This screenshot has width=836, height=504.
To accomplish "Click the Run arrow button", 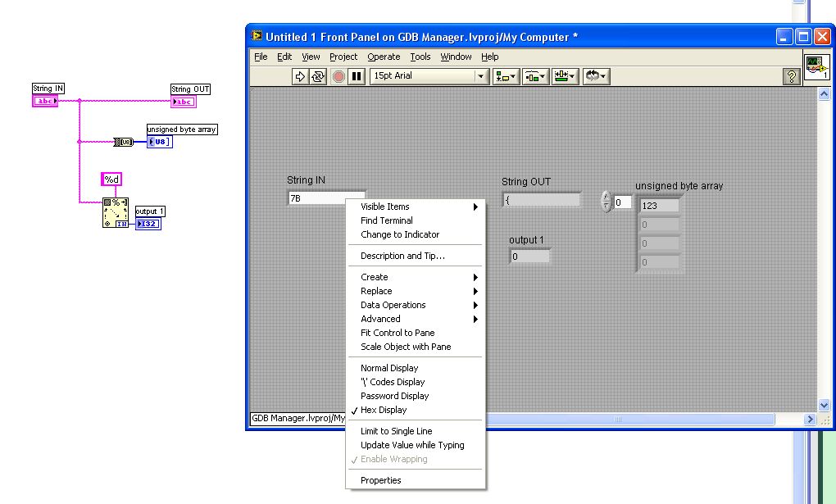I will point(300,76).
